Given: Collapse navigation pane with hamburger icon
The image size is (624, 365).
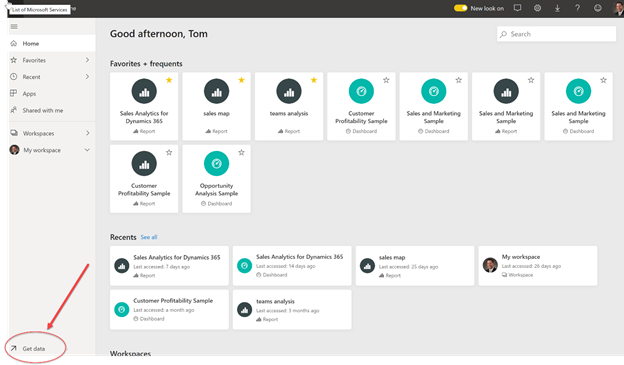Looking at the screenshot, I should (14, 27).
